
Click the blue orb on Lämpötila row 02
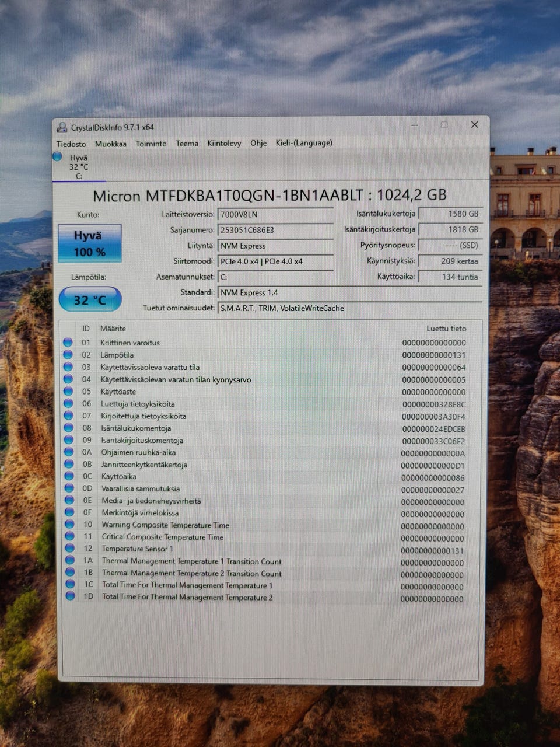coord(68,355)
